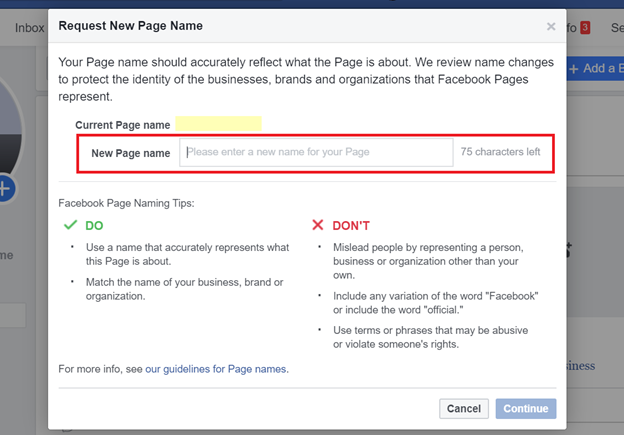Close the Request New Page Name dialog

click(551, 27)
